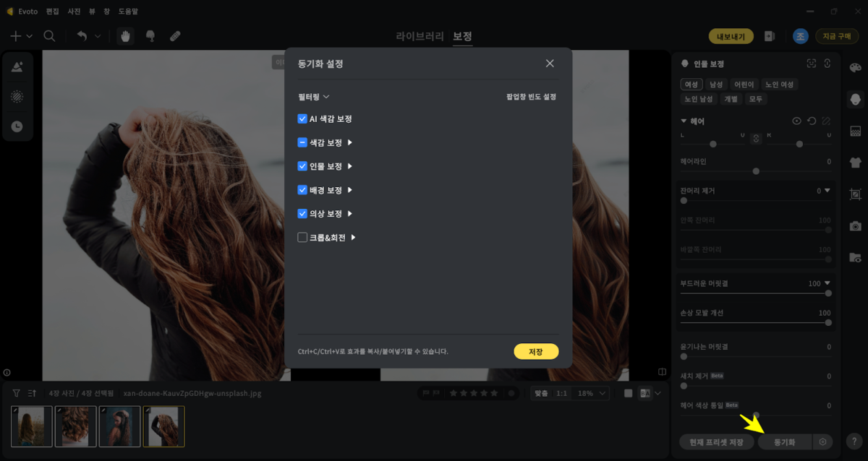Open the magnifier search tool
The width and height of the screenshot is (868, 461).
49,36
